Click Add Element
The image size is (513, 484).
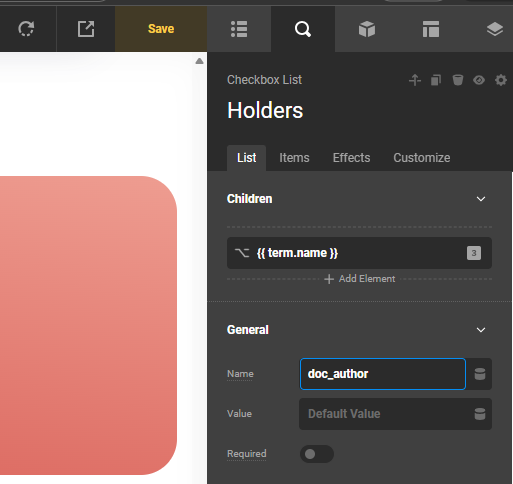360,279
